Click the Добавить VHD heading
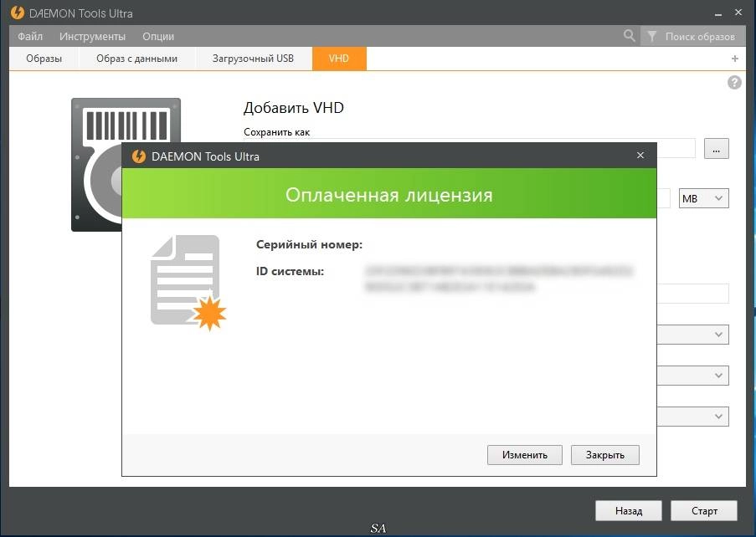Screen dimensions: 756x537 pyautogui.click(x=294, y=107)
